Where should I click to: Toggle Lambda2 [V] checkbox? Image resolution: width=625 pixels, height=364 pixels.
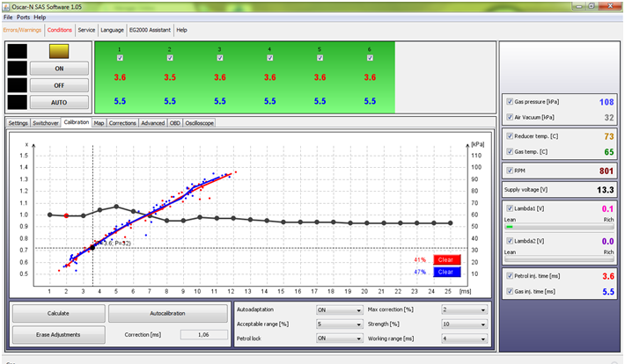click(x=510, y=241)
